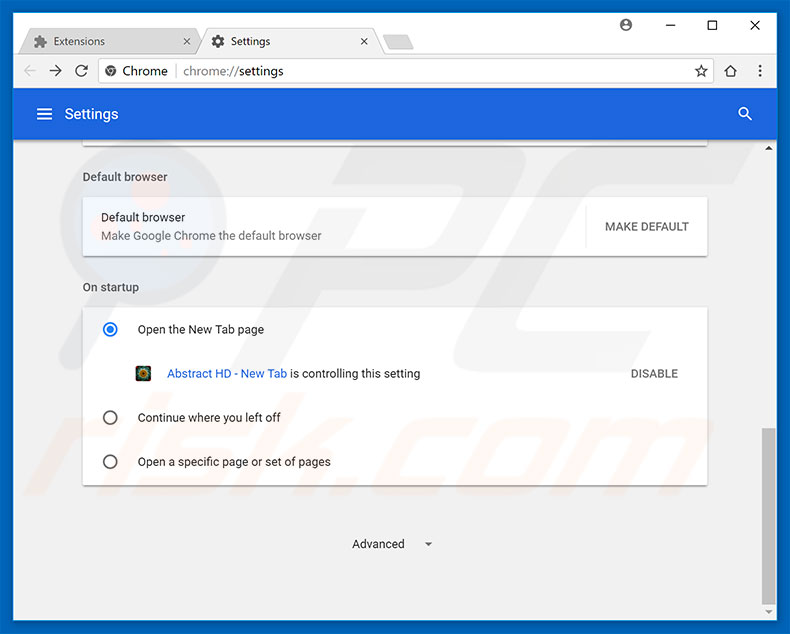Select Continue where you left off
Viewport: 790px width, 634px height.
click(x=110, y=418)
